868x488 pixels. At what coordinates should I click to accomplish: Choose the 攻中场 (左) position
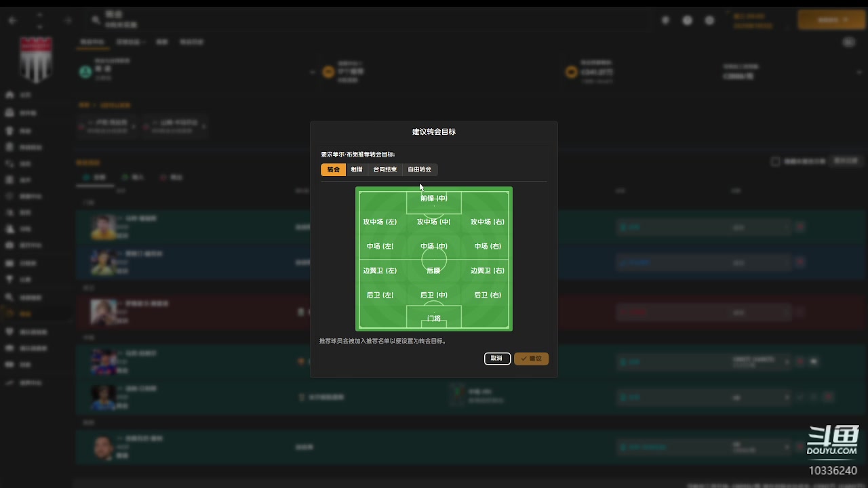(x=380, y=222)
